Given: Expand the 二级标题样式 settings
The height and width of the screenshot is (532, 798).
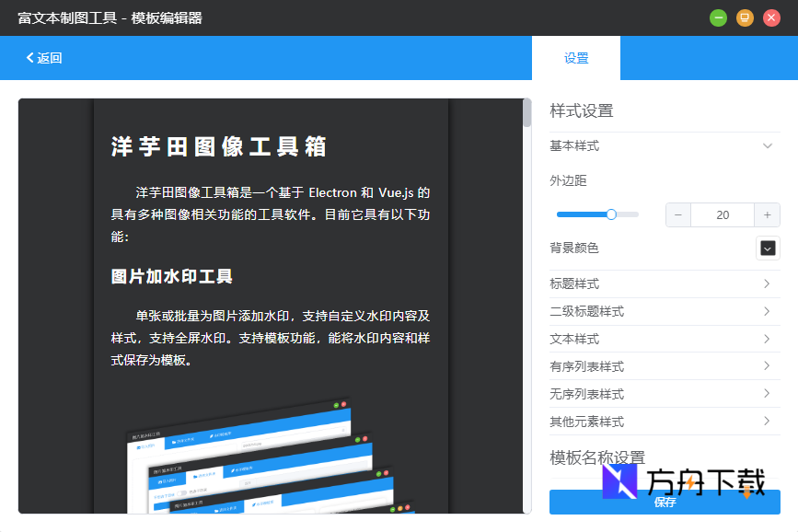Looking at the screenshot, I should (663, 311).
